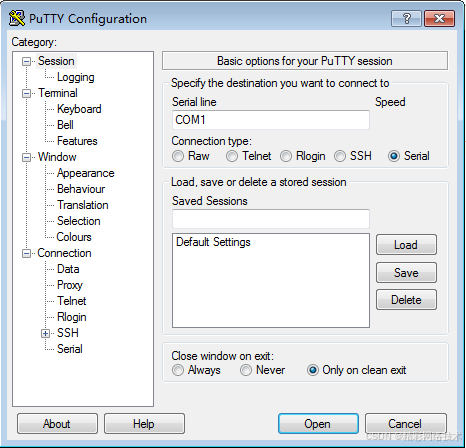Viewport: 466px width, 448px height.
Task: Select Default Settings in sessions list
Action: click(x=213, y=242)
